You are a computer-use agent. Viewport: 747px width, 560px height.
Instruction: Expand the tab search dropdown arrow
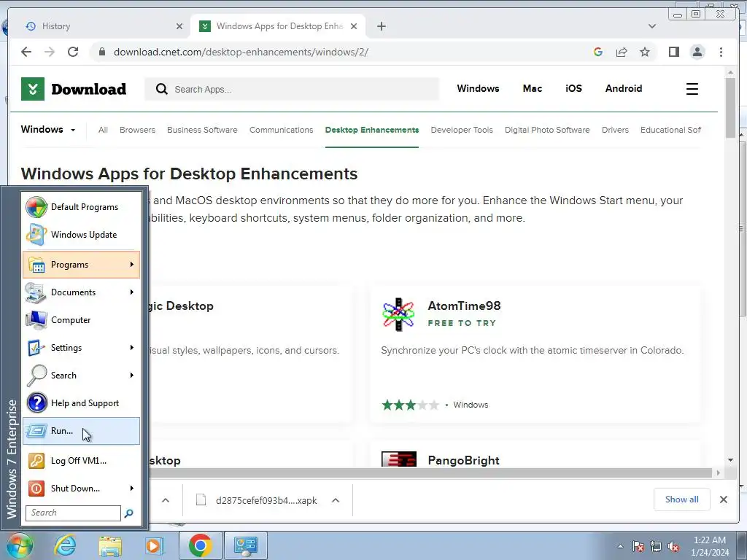(x=651, y=26)
